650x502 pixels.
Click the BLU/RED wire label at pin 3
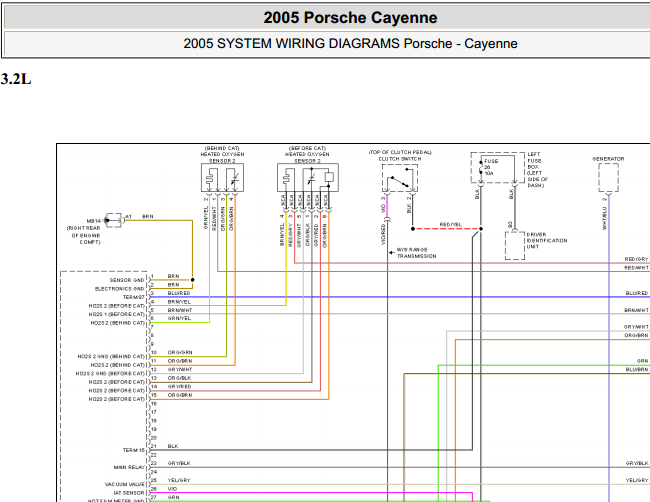click(179, 293)
